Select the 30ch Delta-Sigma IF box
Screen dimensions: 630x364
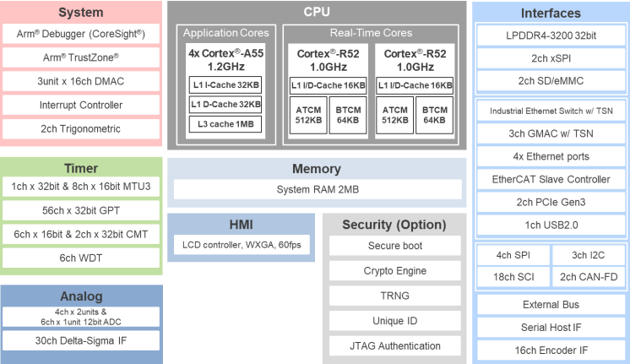click(x=81, y=340)
